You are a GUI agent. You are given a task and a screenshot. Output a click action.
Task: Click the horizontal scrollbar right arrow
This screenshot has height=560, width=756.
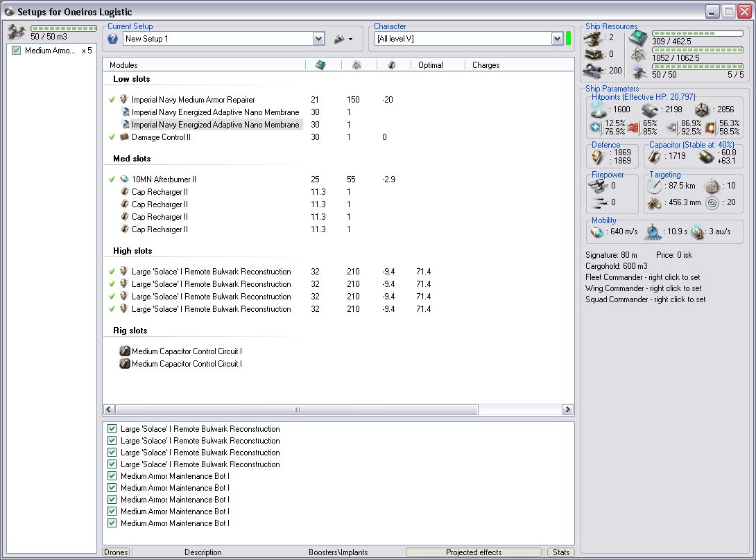point(567,409)
